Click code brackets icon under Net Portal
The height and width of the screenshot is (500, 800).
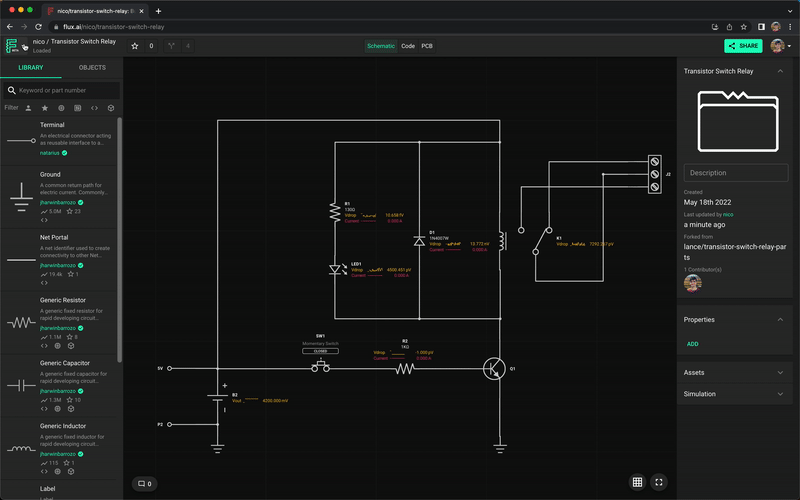click(x=44, y=283)
